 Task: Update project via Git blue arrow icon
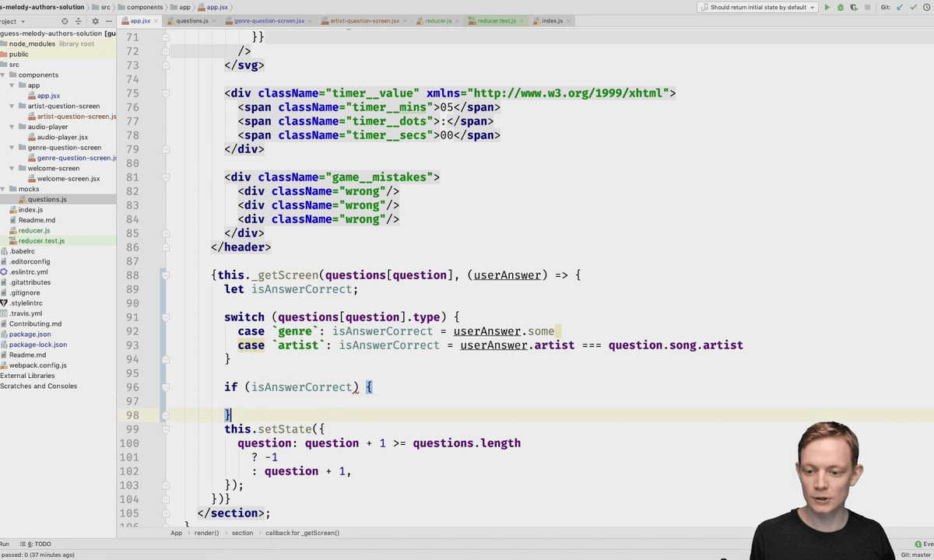901,8
